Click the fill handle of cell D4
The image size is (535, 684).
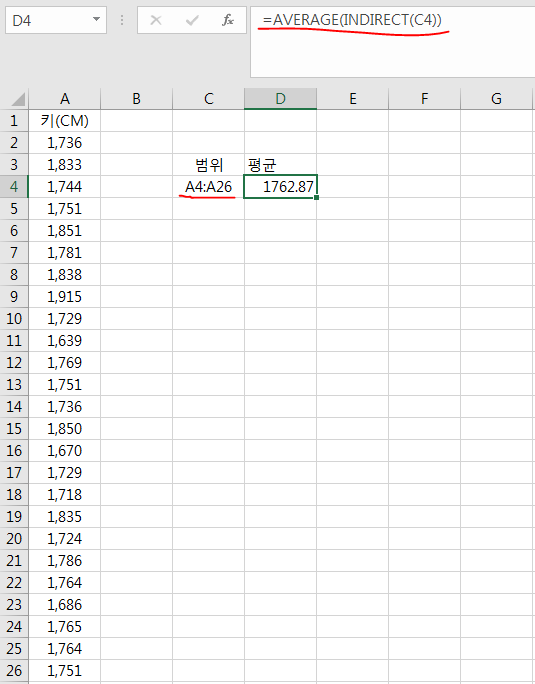[x=316, y=198]
